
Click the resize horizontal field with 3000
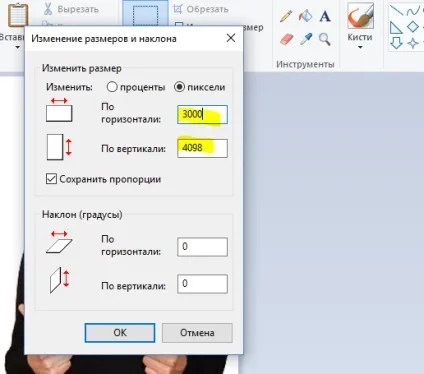coord(202,114)
